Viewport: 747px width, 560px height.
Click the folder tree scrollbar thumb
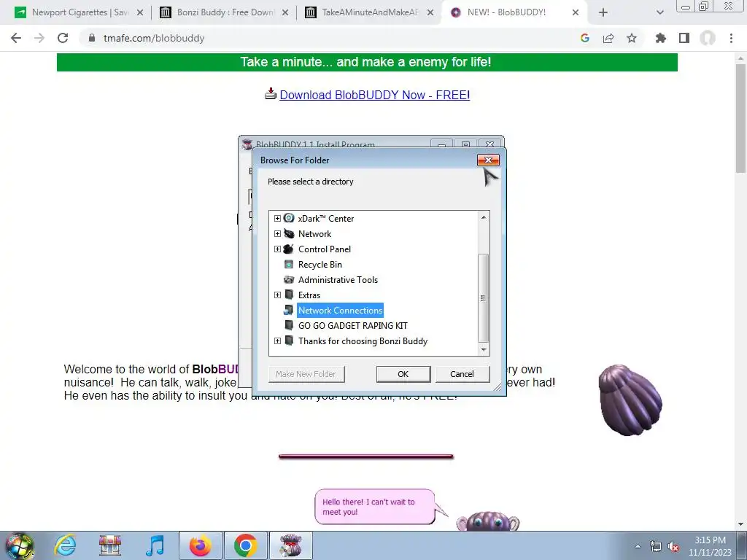pos(484,298)
